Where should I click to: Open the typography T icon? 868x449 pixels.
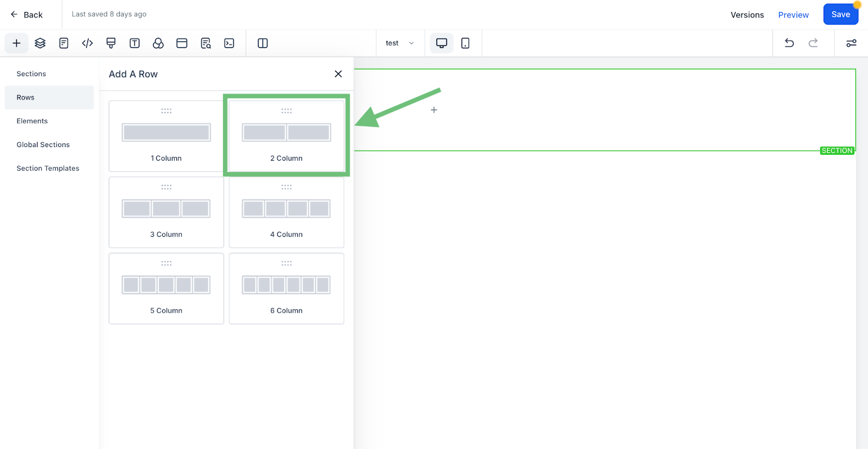pyautogui.click(x=135, y=43)
